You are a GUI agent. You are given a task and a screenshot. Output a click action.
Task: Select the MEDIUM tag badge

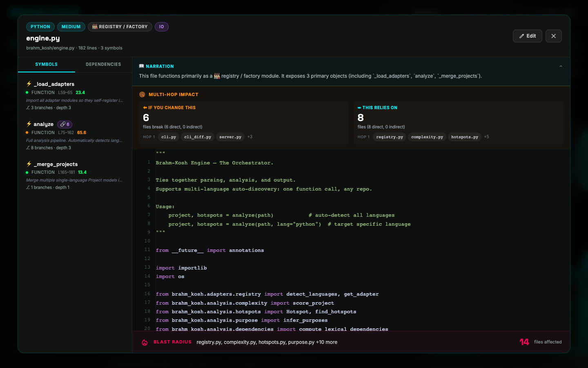click(x=71, y=27)
